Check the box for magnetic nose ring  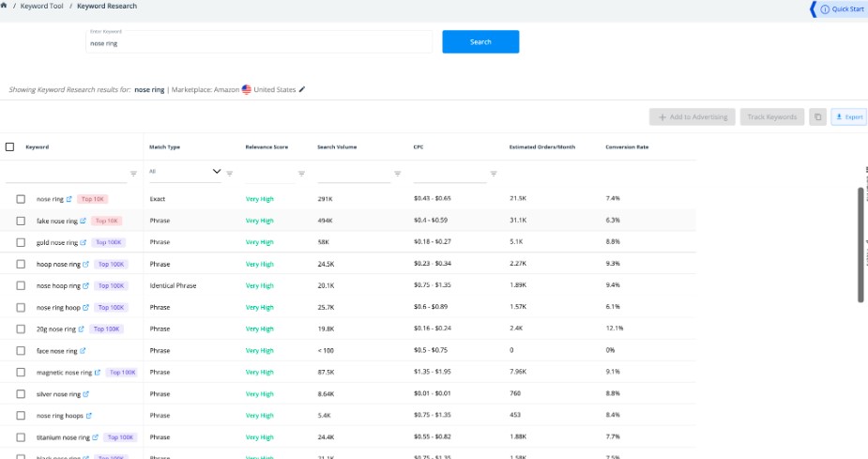pos(21,372)
